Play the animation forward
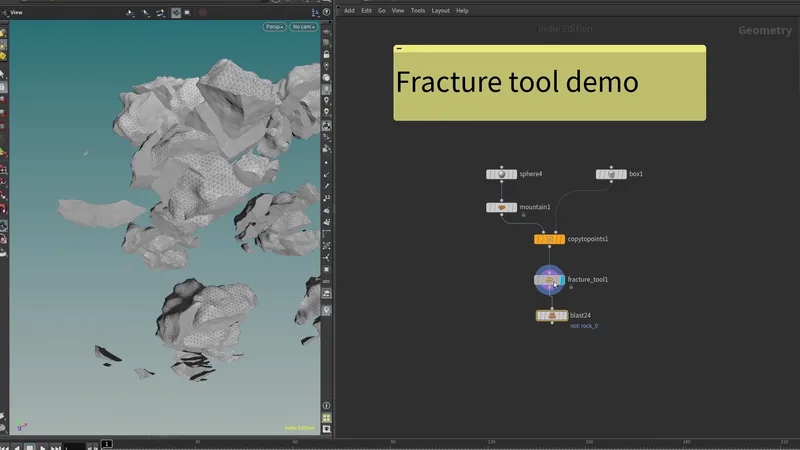The width and height of the screenshot is (800, 450). pyautogui.click(x=42, y=447)
